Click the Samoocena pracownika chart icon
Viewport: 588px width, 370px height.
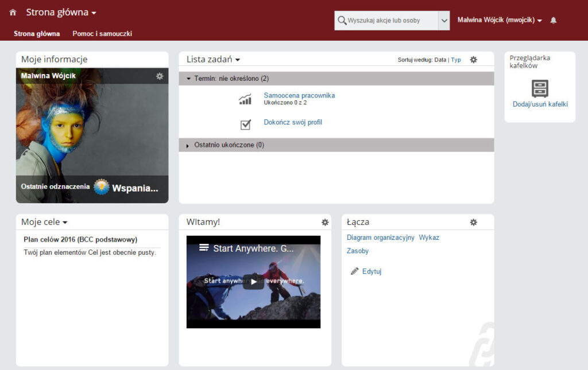(245, 99)
